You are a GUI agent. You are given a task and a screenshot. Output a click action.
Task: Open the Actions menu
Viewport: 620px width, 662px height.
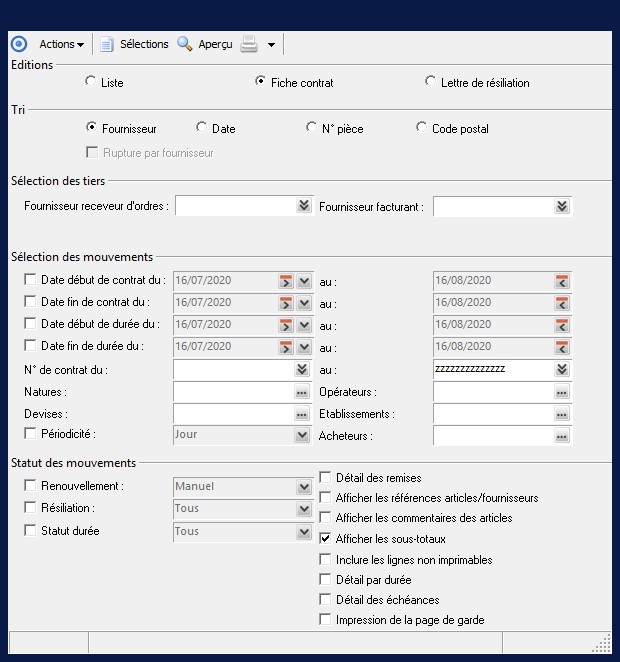[61, 44]
